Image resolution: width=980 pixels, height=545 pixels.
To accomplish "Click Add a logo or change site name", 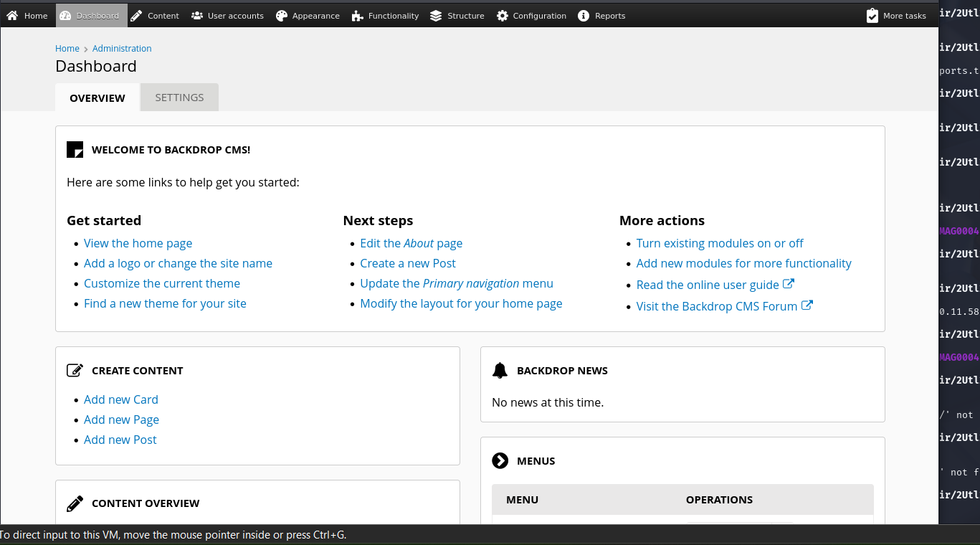I will [178, 263].
